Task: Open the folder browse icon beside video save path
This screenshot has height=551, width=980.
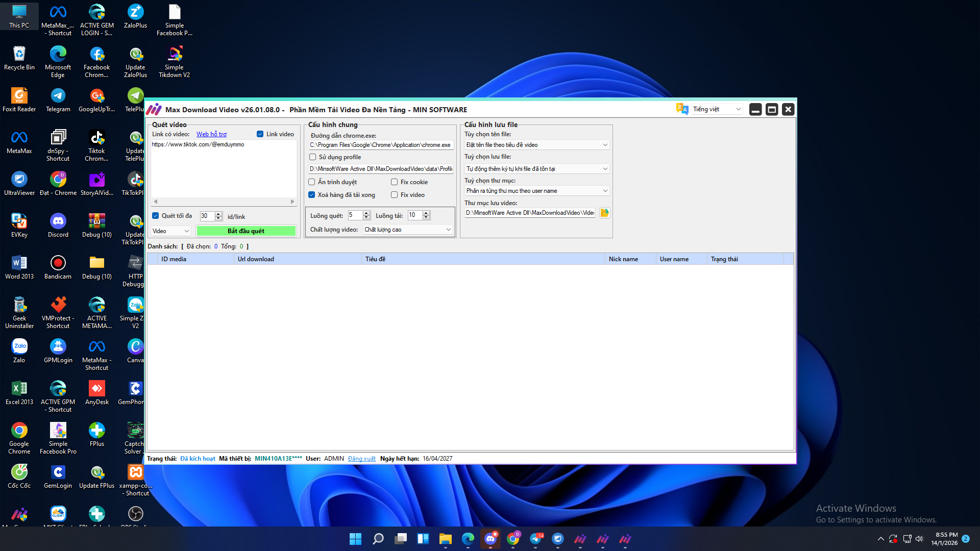Action: point(604,213)
